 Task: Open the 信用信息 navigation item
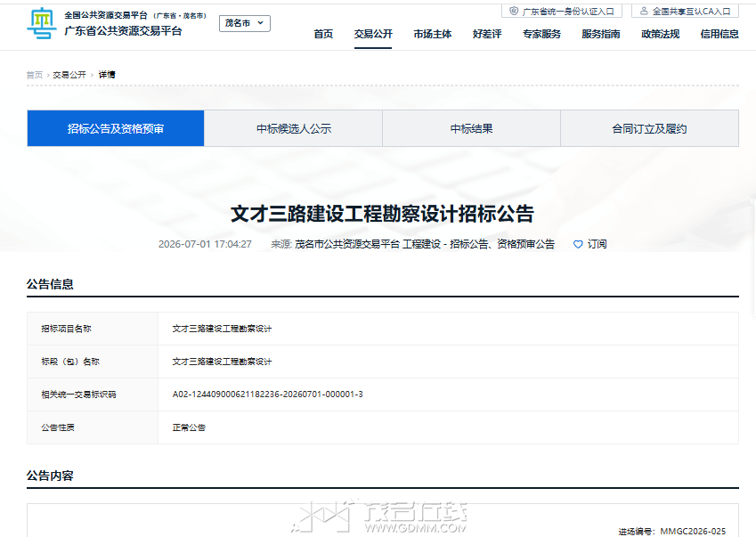[x=719, y=34]
